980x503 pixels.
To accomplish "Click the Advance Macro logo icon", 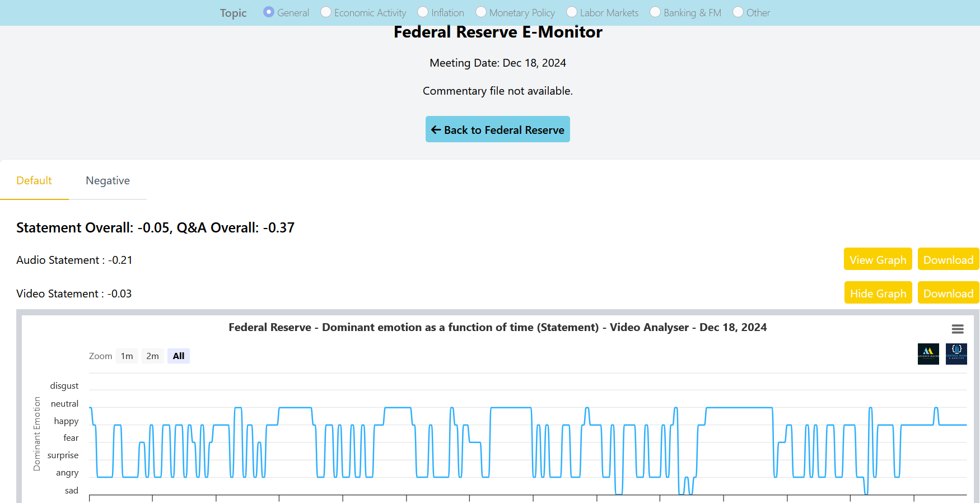I will pyautogui.click(x=928, y=354).
